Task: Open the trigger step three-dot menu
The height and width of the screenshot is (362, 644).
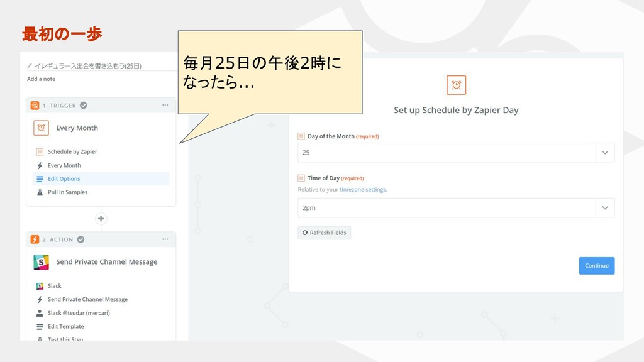Action: [165, 105]
